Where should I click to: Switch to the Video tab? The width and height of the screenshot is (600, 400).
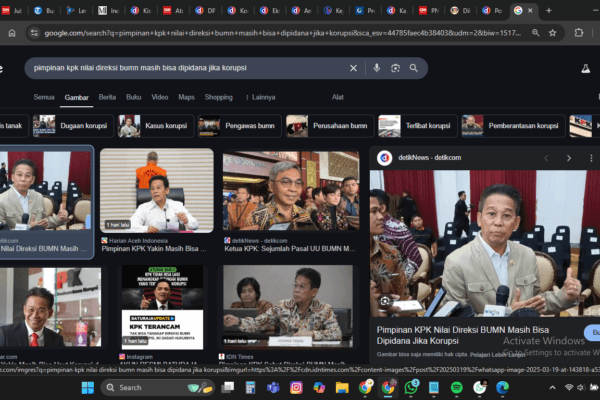point(160,97)
